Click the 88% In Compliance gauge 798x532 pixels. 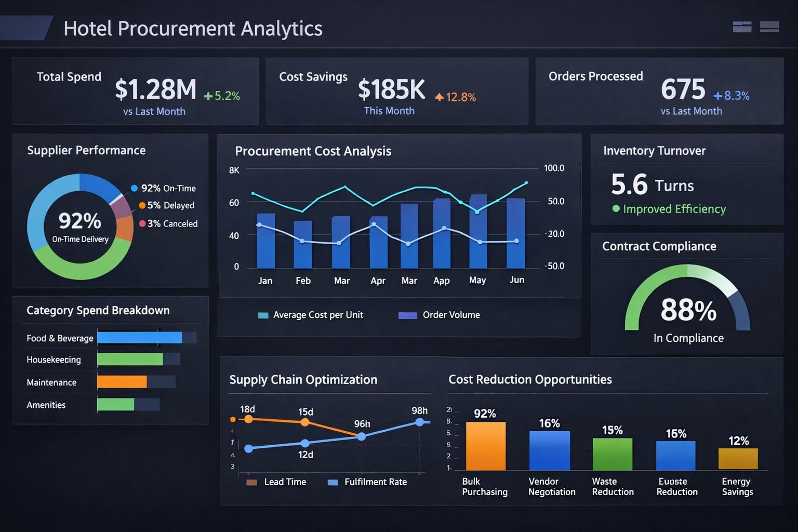[x=687, y=307]
